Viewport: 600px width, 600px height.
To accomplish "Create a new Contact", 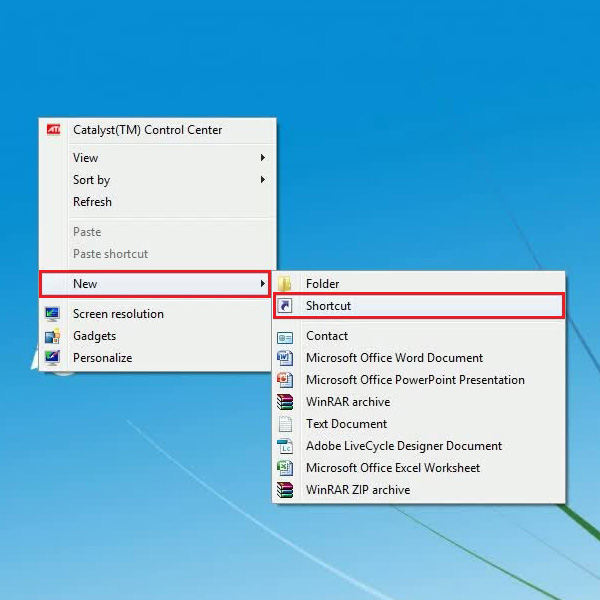I will point(419,336).
